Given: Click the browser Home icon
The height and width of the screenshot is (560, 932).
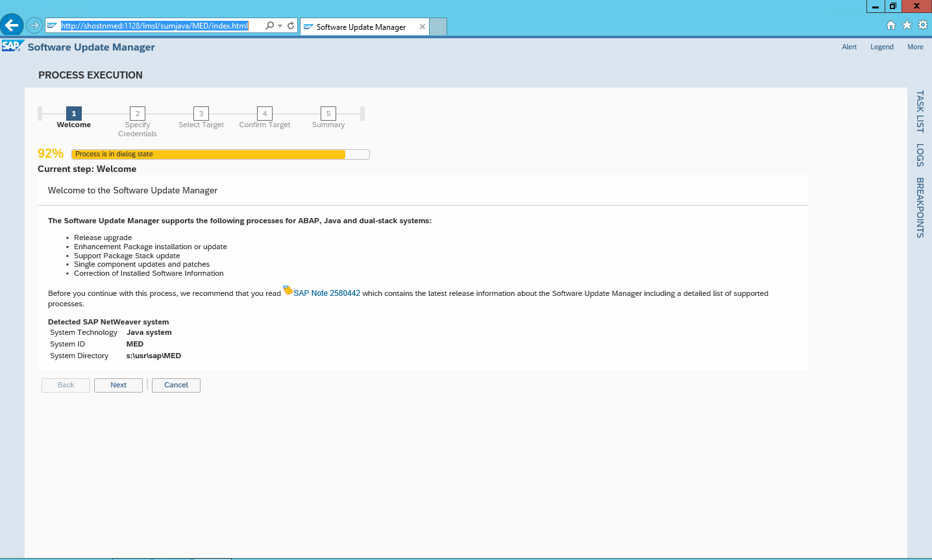Looking at the screenshot, I should (891, 25).
